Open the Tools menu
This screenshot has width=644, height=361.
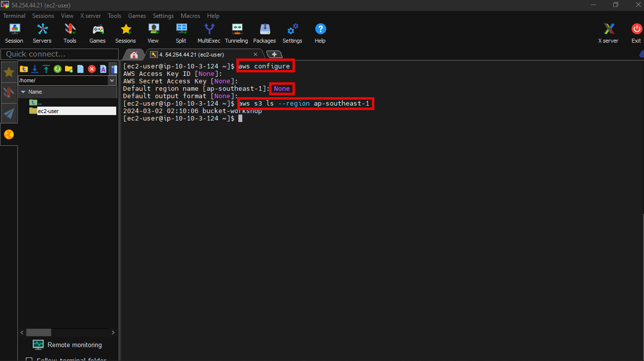click(x=114, y=16)
